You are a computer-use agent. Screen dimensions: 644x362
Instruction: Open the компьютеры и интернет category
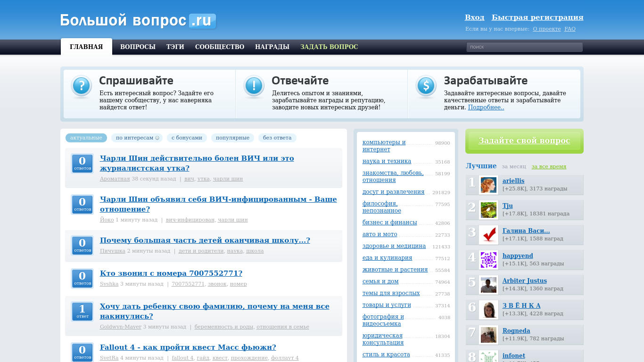pos(384,146)
